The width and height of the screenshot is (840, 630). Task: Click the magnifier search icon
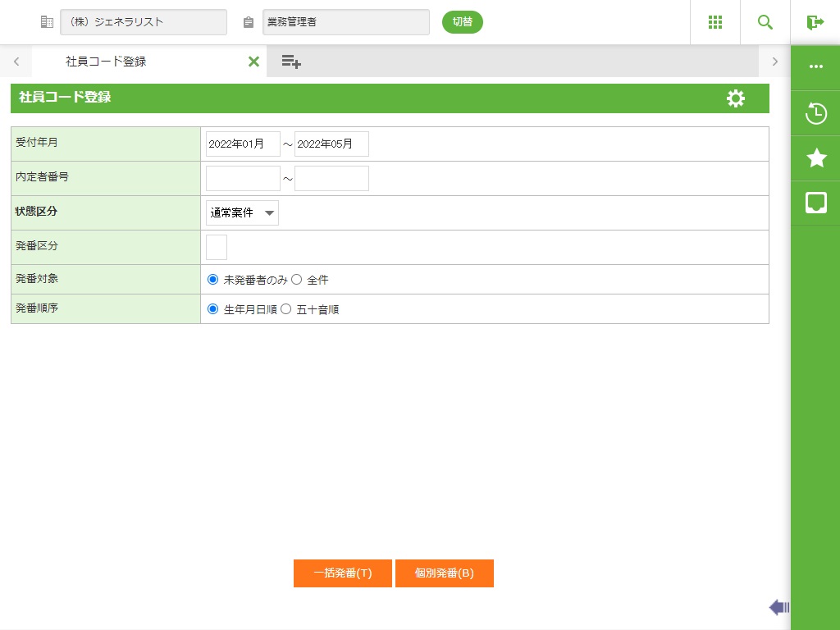pyautogui.click(x=765, y=22)
